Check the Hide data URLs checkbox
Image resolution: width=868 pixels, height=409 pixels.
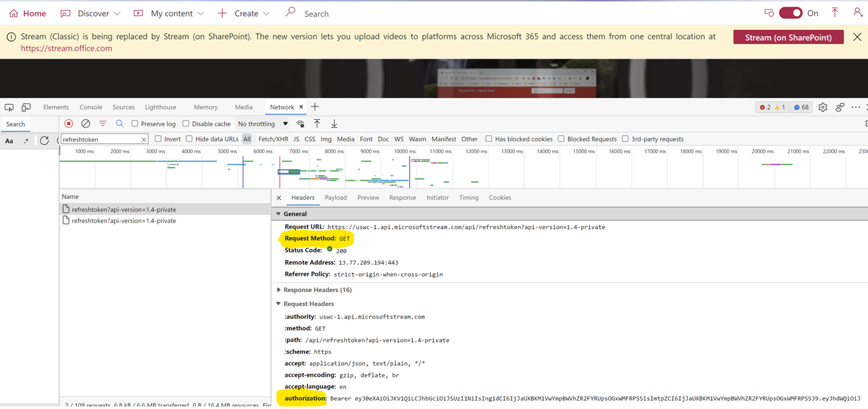189,139
